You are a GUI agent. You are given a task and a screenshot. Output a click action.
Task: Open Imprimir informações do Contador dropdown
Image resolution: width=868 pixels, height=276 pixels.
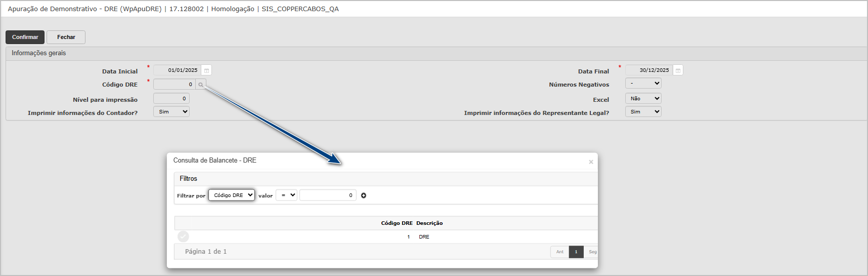click(x=171, y=112)
